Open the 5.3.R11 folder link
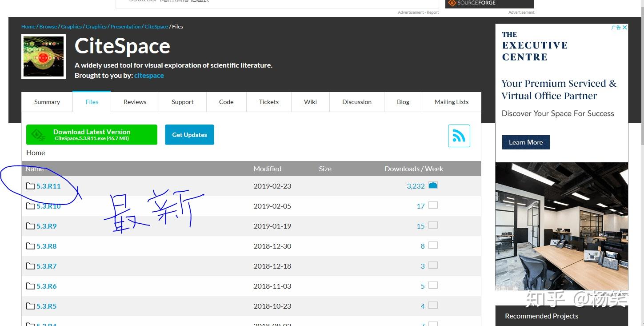Image resolution: width=644 pixels, height=326 pixels. [x=48, y=186]
